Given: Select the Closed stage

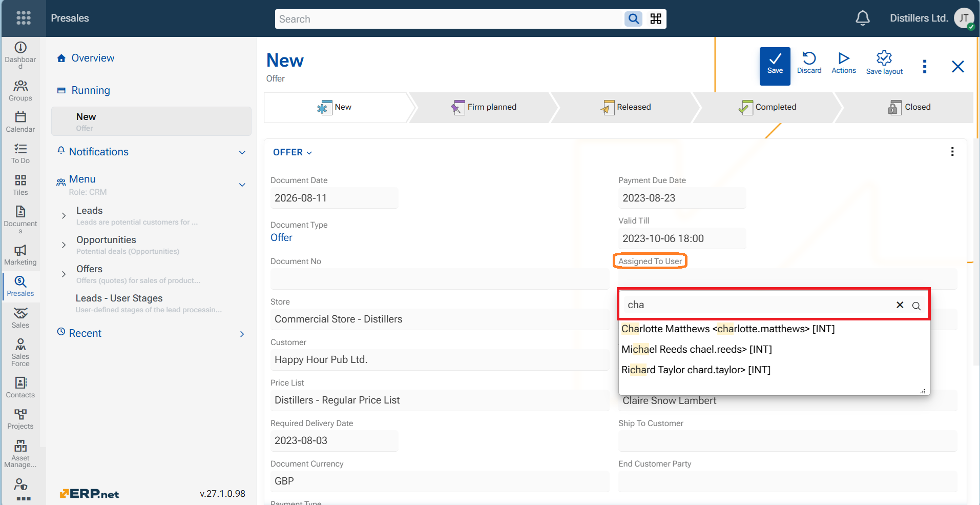Looking at the screenshot, I should click(x=910, y=107).
